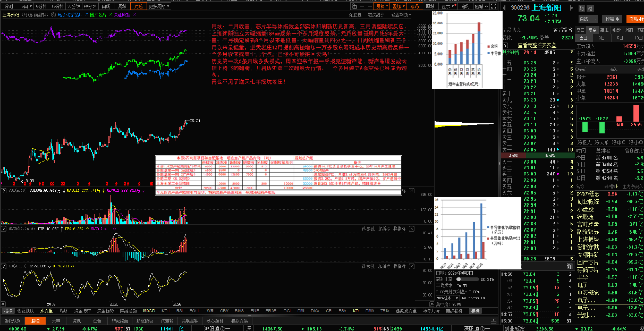This screenshot has height=331, width=644.
Task: Select the ENE indicator
Action: tap(255, 311)
